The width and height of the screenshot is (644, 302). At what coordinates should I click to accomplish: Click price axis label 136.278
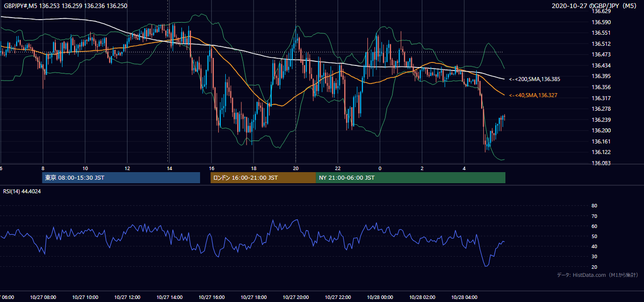point(601,109)
